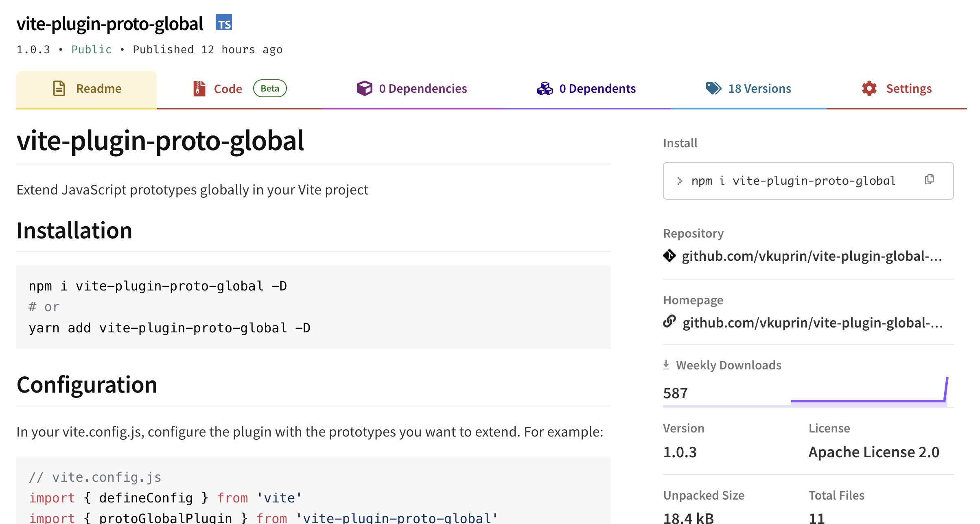This screenshot has width=980, height=524.
Task: Click the Settings gear icon
Action: coord(869,88)
